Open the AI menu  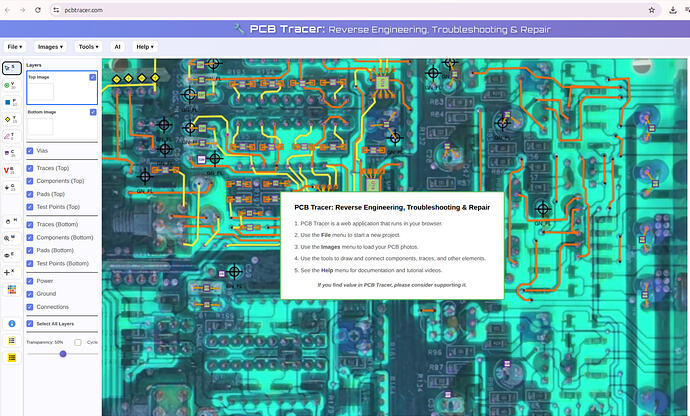(117, 47)
